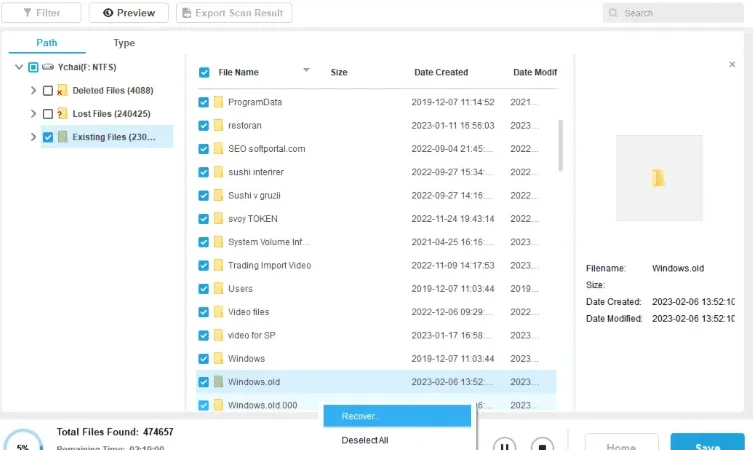753x450 pixels.
Task: Open the File Name column sort dropdown
Action: 306,70
